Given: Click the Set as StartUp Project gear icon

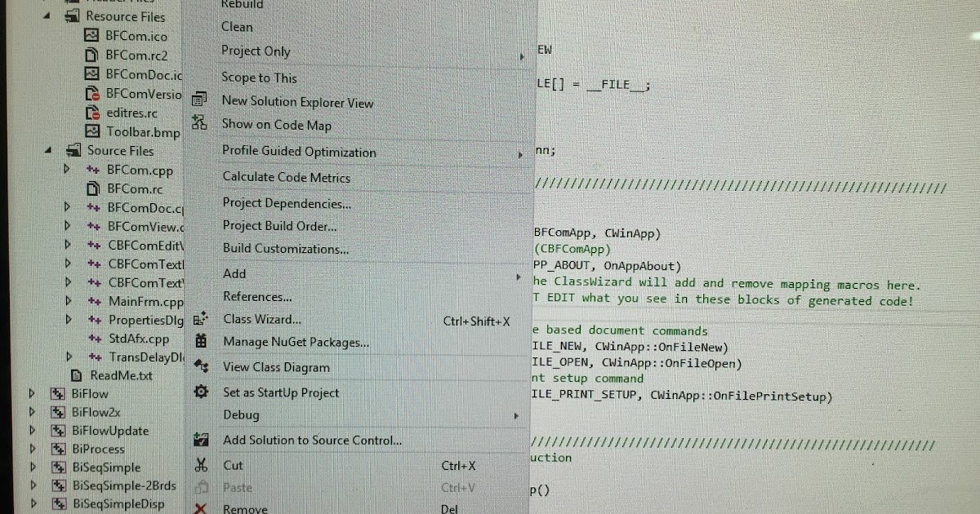Looking at the screenshot, I should [200, 392].
